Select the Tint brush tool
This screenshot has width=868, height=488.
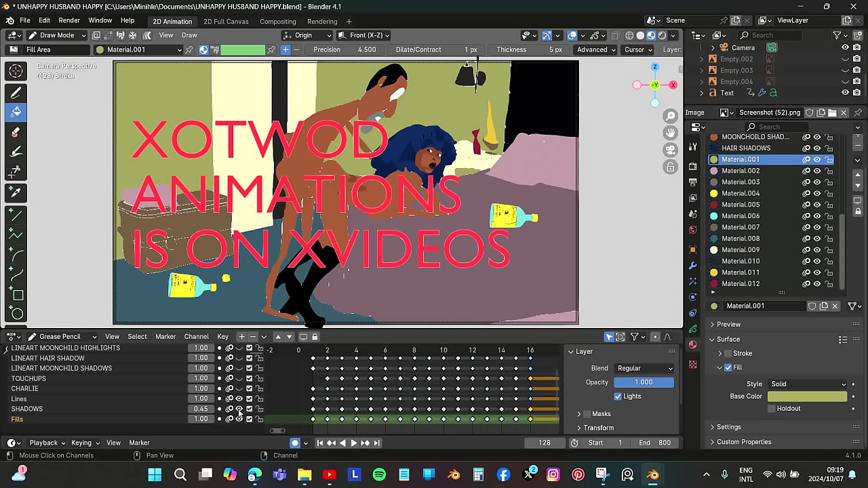pyautogui.click(x=16, y=152)
